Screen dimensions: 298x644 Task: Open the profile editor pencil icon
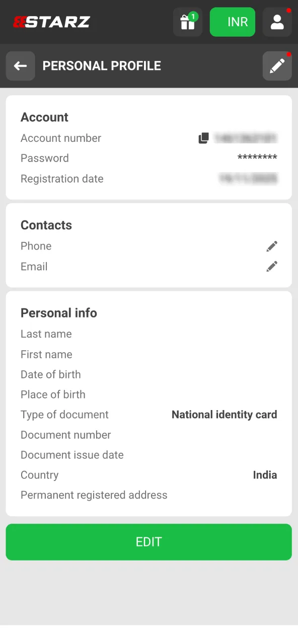[x=277, y=65]
